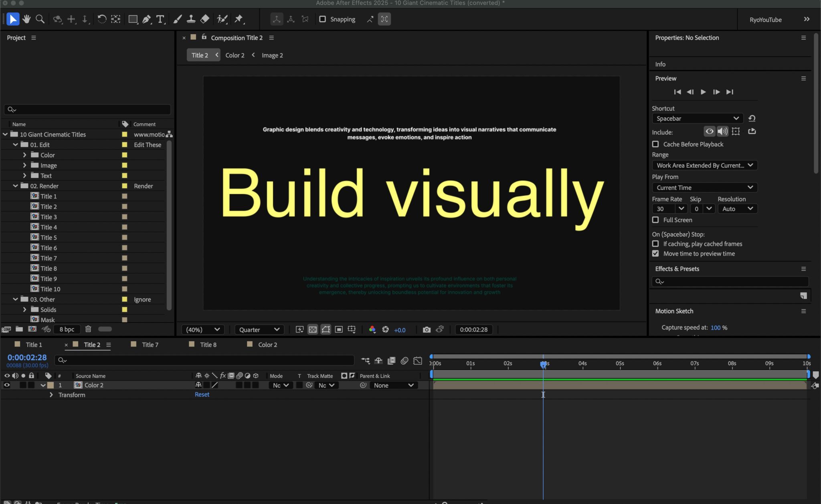The height and width of the screenshot is (504, 821).
Task: Click the Reset link for Transform
Action: [x=202, y=395]
